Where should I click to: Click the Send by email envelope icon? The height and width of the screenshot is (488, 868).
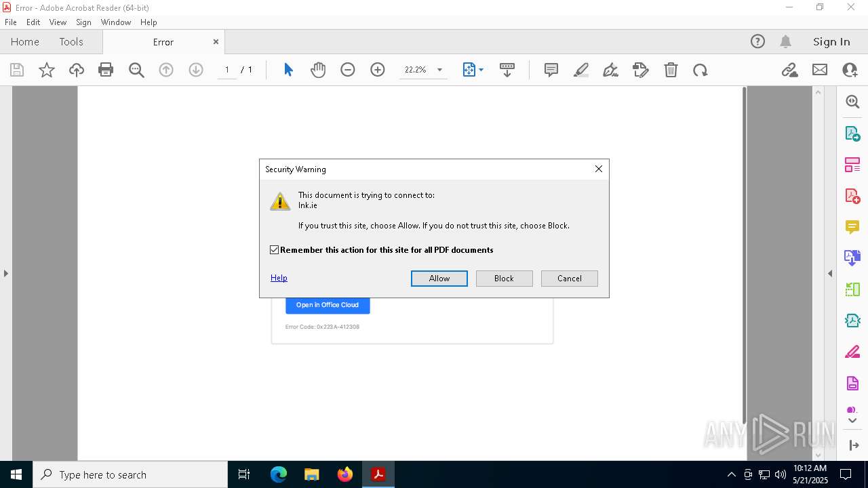(820, 70)
